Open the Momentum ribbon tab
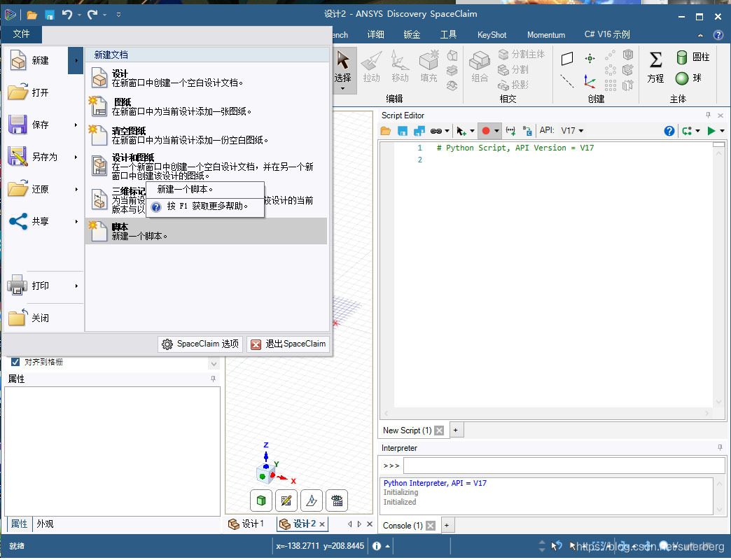This screenshot has height=560, width=731. coord(546,35)
